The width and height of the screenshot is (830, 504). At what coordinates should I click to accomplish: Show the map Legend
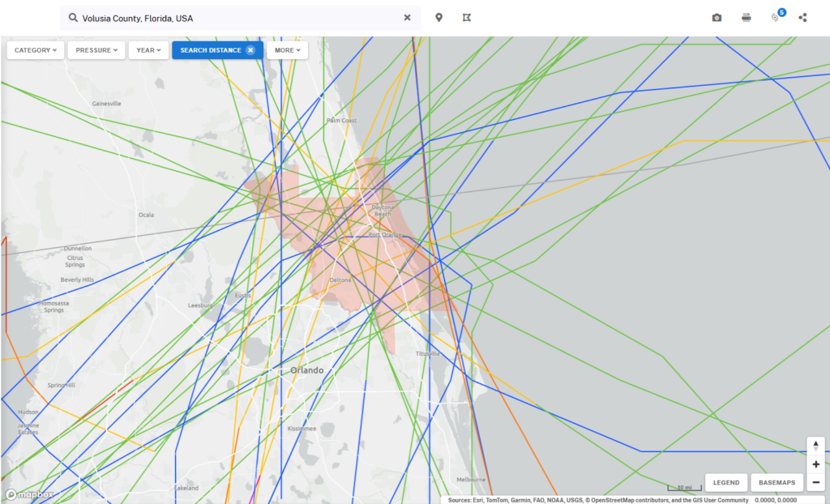[x=725, y=483]
